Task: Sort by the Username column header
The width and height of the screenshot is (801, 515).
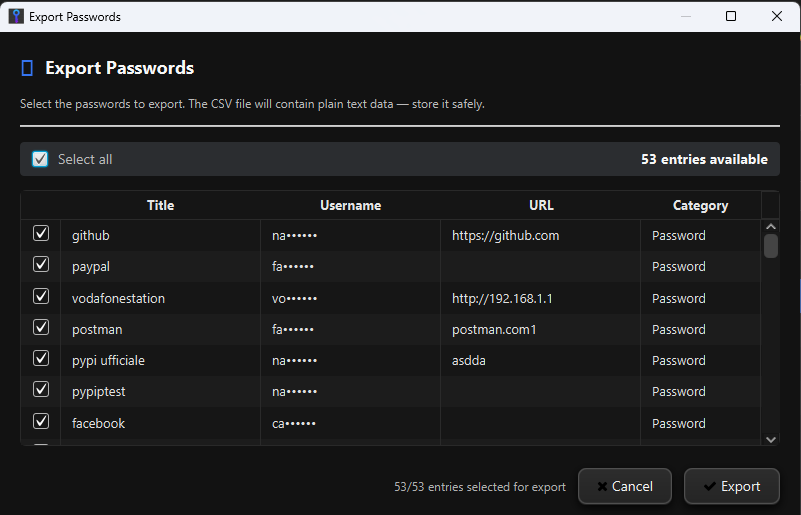Action: [x=350, y=205]
